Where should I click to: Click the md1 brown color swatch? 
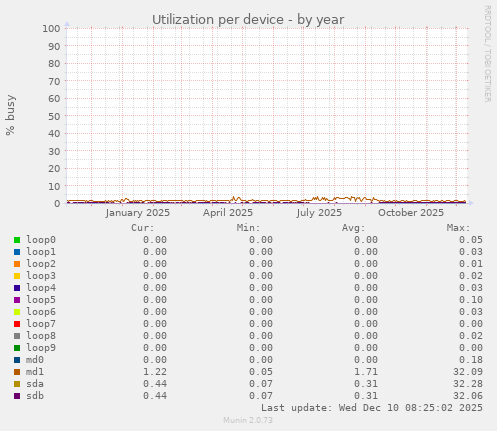click(x=17, y=372)
